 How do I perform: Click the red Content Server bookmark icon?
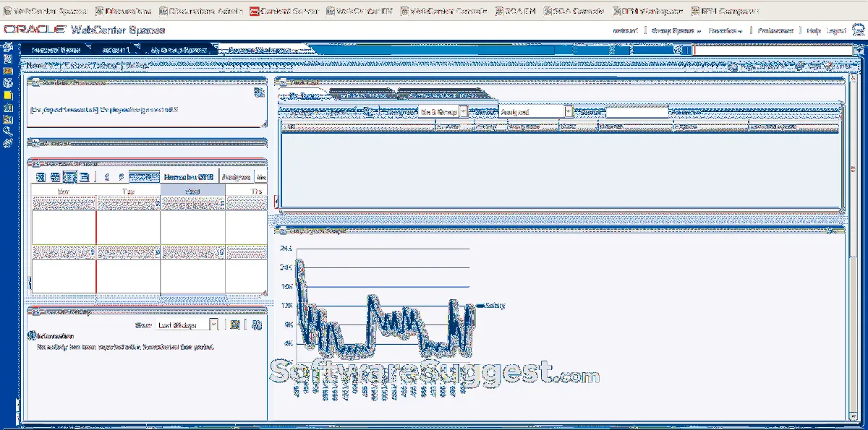pyautogui.click(x=254, y=12)
